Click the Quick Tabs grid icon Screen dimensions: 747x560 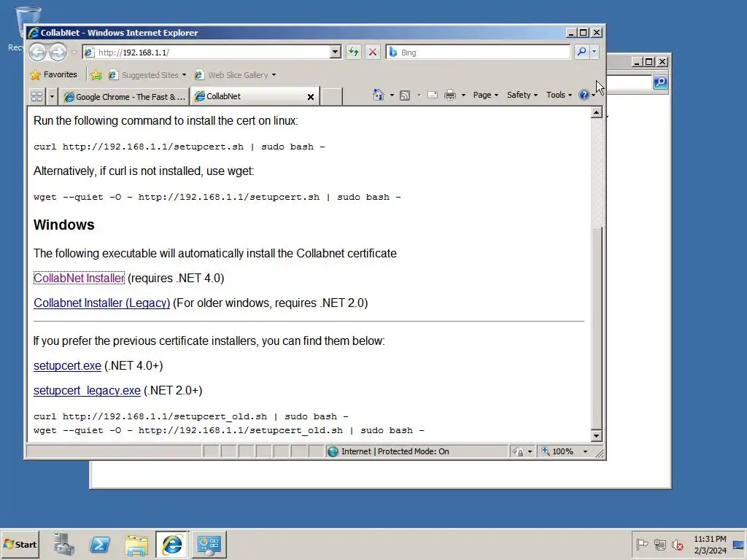pyautogui.click(x=36, y=97)
